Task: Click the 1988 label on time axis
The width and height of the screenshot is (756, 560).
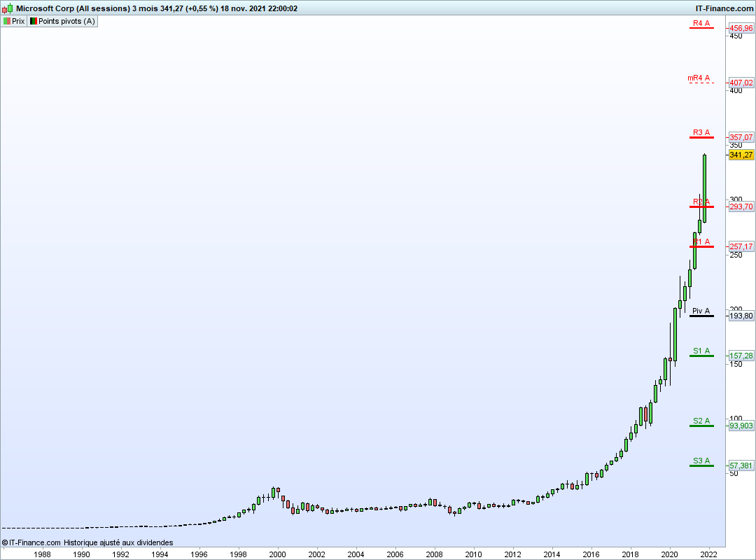Action: [43, 554]
